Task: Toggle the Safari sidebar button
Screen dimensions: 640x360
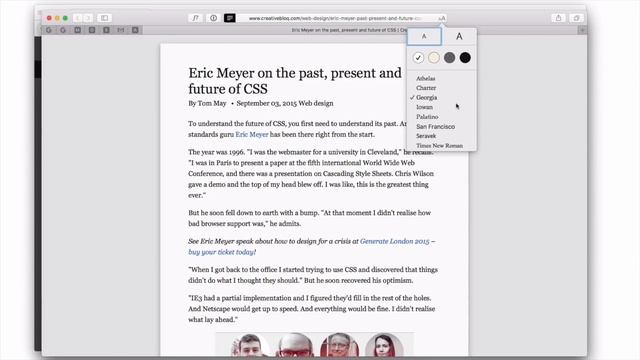Action: [104, 18]
